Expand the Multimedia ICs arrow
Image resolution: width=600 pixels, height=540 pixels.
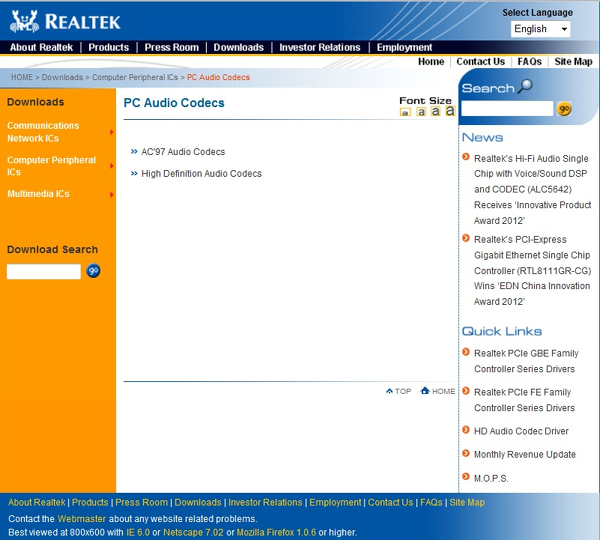coord(112,194)
